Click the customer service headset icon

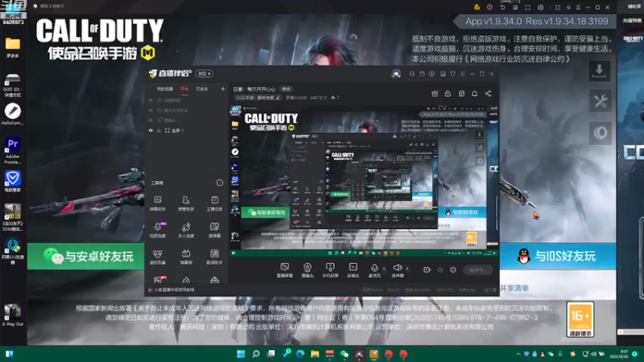point(412,74)
